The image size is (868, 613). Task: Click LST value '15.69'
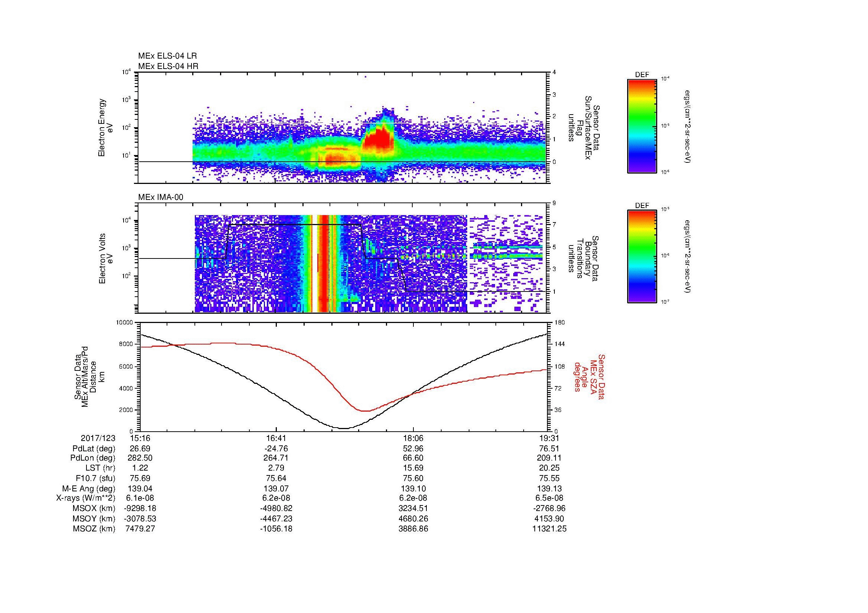[x=413, y=468]
